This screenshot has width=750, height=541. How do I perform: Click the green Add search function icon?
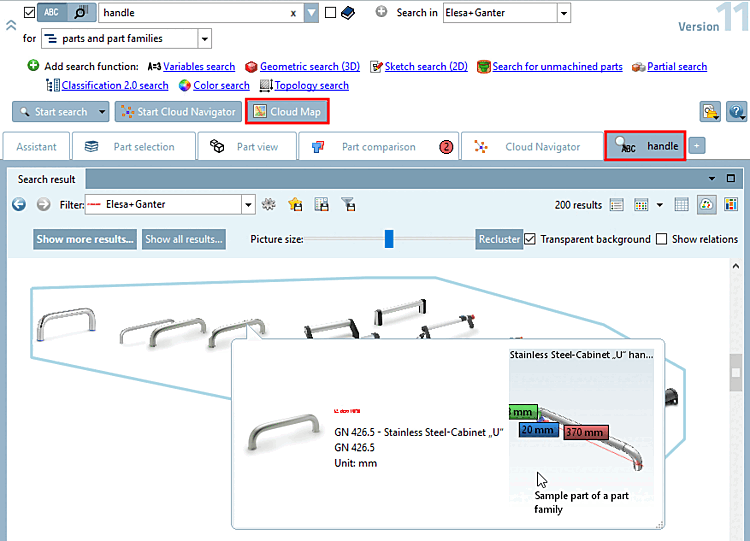(x=33, y=66)
